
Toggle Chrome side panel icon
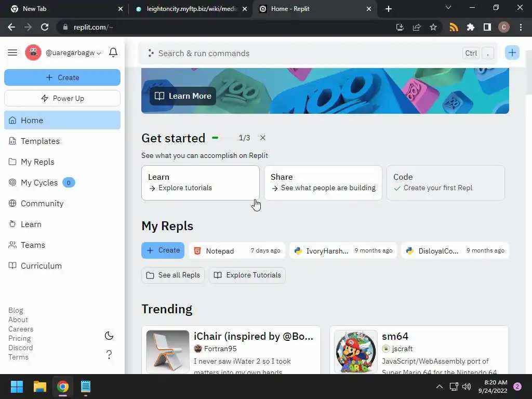tap(487, 27)
